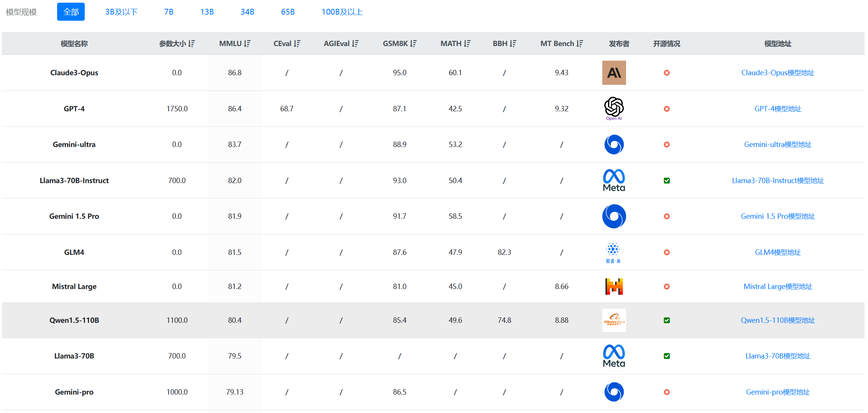Filter models by 34B size
The height and width of the screenshot is (413, 868).
pyautogui.click(x=247, y=12)
